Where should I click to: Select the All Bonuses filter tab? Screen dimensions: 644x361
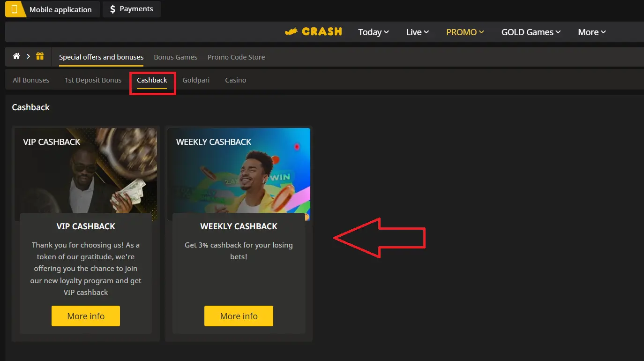[x=30, y=80]
